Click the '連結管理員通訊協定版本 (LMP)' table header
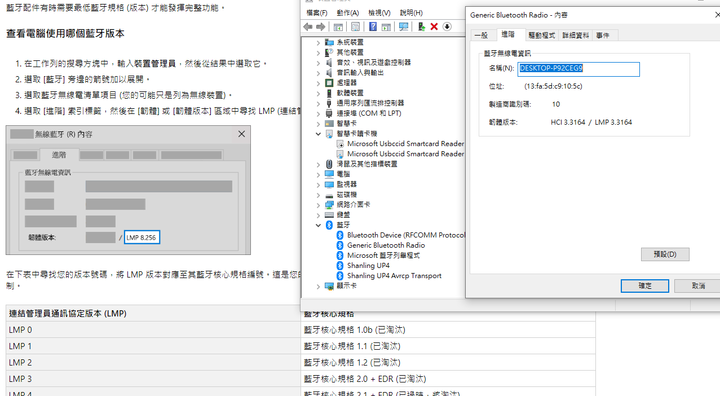Screen dimensions: 720x396 coord(153,313)
